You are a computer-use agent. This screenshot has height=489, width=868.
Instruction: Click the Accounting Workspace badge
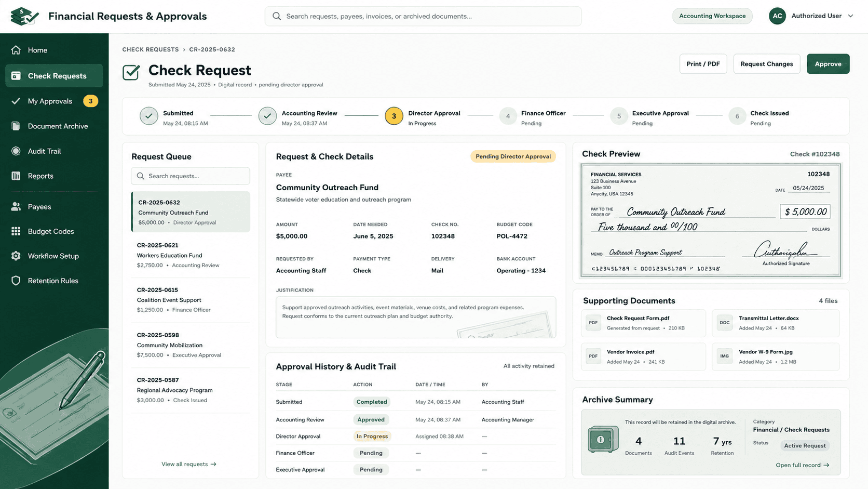point(712,16)
